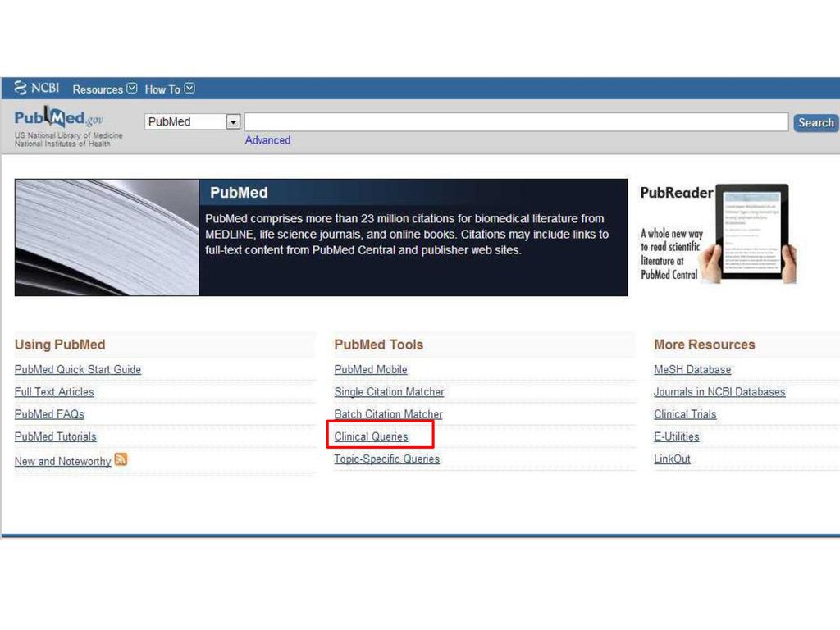The width and height of the screenshot is (840, 630).
Task: Click the 'PubMed Tools' section heading
Action: (379, 345)
